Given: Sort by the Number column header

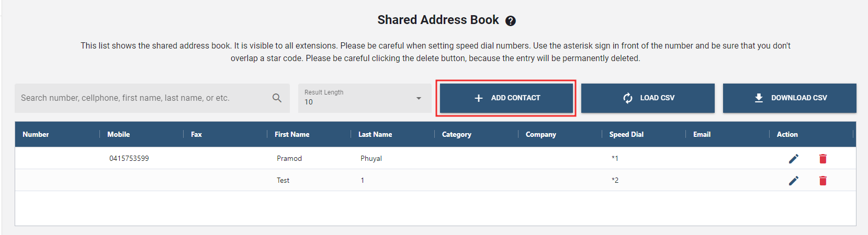Looking at the screenshot, I should [36, 135].
